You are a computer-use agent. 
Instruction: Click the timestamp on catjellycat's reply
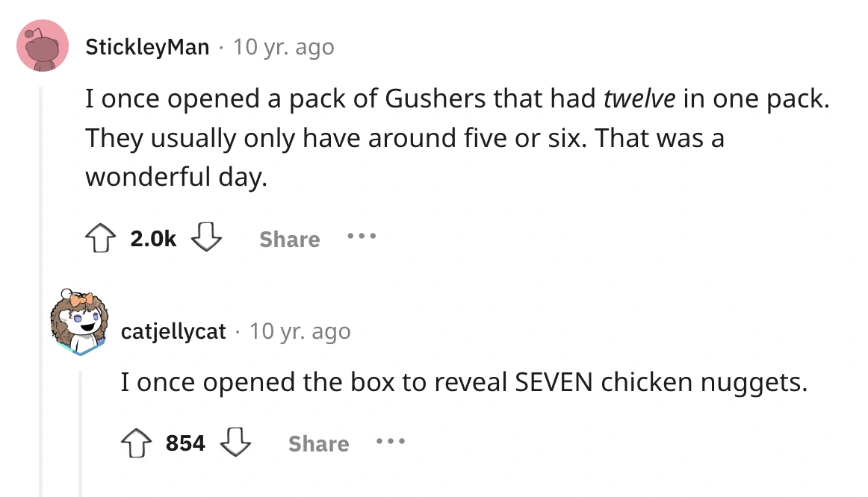(x=300, y=331)
